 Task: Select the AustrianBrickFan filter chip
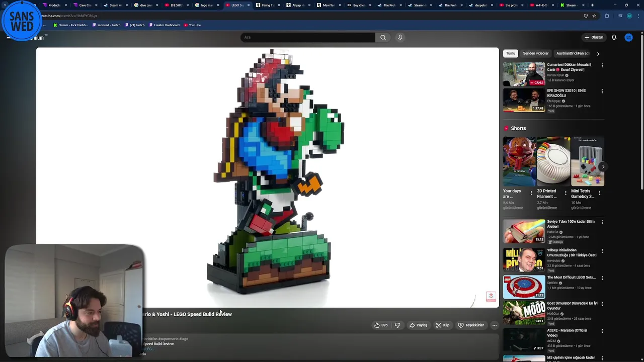(573, 53)
